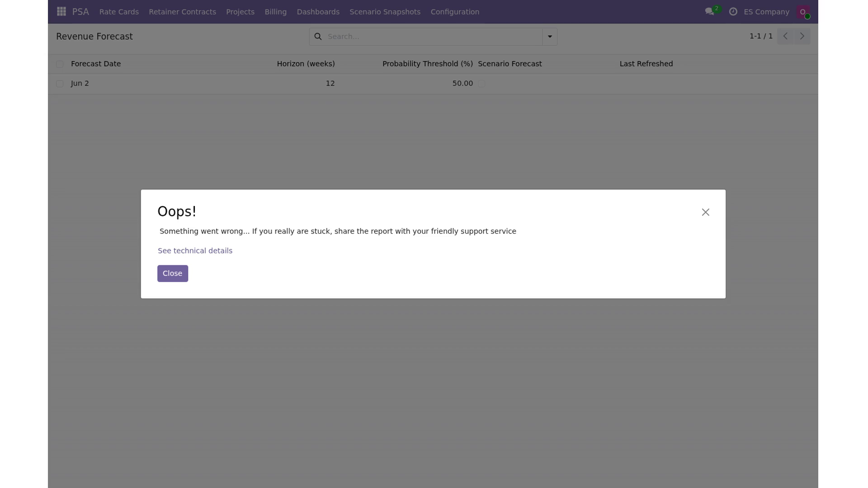Open the conversations chat icon
Viewport: 868px width, 488px height.
pyautogui.click(x=709, y=12)
